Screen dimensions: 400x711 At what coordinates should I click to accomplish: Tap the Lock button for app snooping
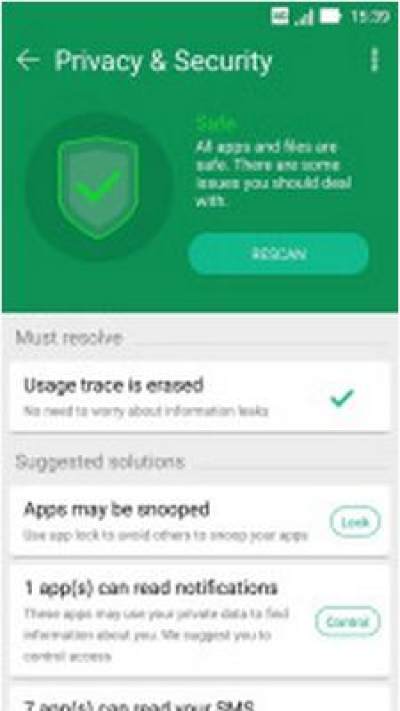355,522
